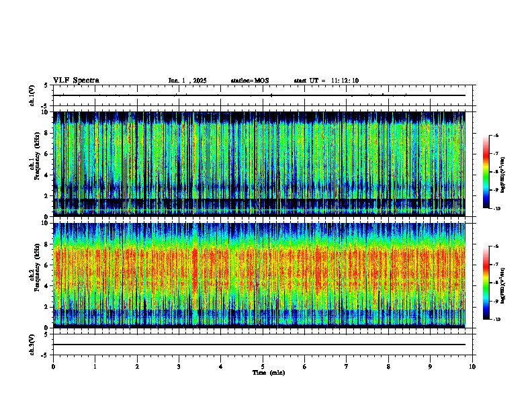Click the ch.2 spectrogram panel
Viewport: 532px width, 411px height.
point(259,275)
